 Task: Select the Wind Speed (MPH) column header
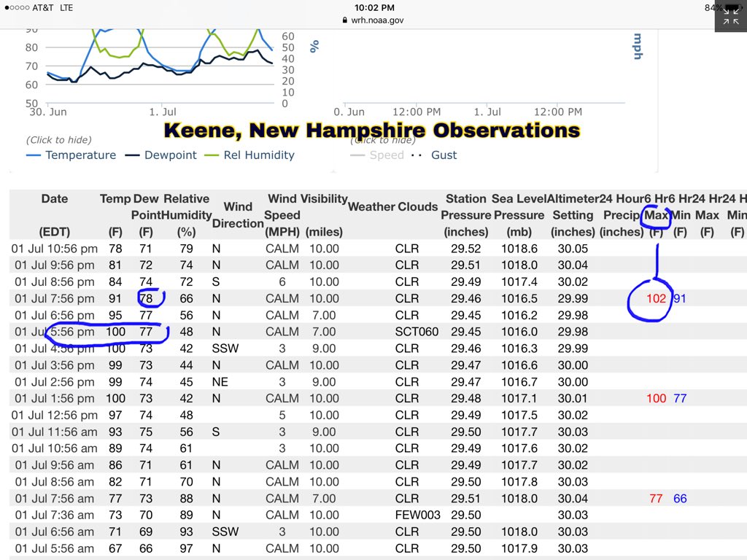tap(282, 215)
